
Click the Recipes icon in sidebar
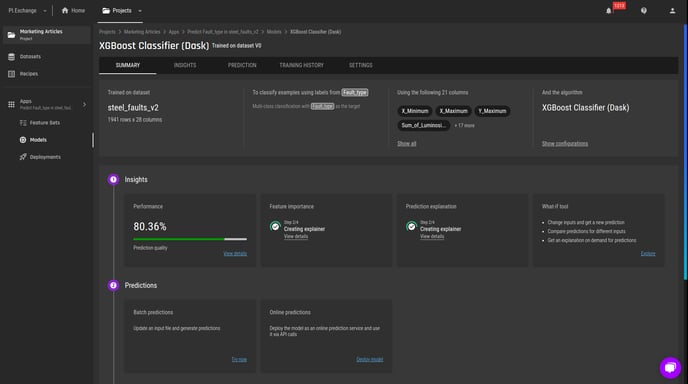pos(11,74)
